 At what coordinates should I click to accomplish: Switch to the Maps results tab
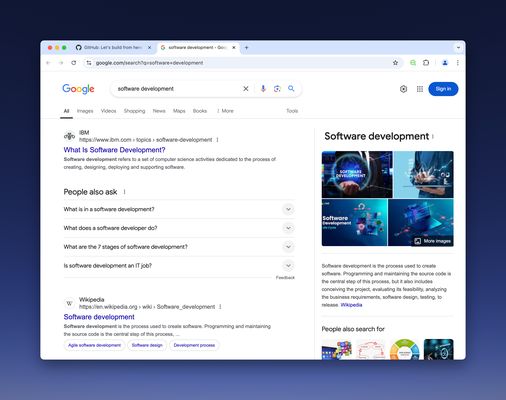179,111
